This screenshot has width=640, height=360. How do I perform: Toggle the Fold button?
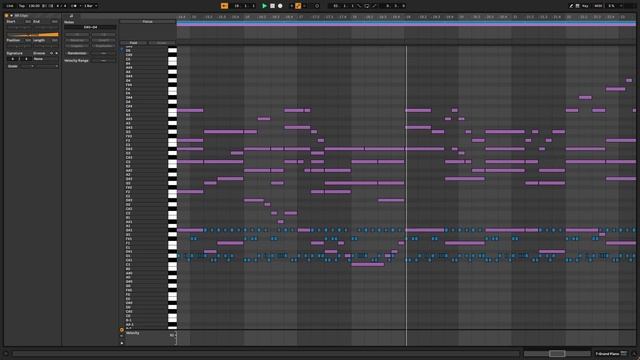[133, 43]
